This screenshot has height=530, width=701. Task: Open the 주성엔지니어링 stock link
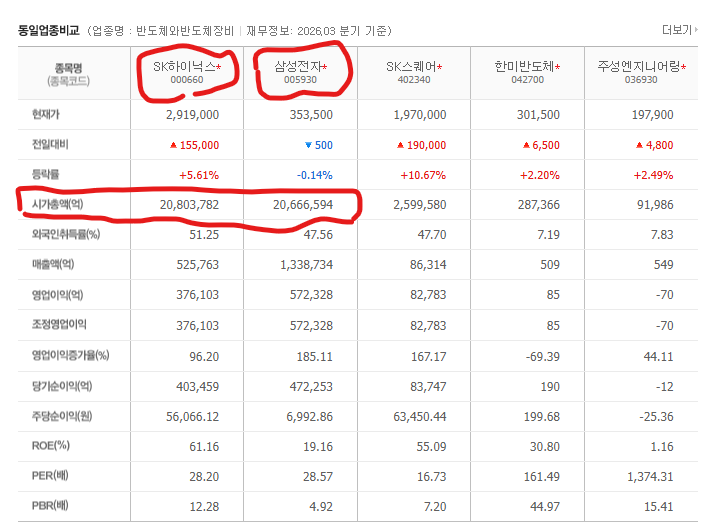pyautogui.click(x=638, y=67)
